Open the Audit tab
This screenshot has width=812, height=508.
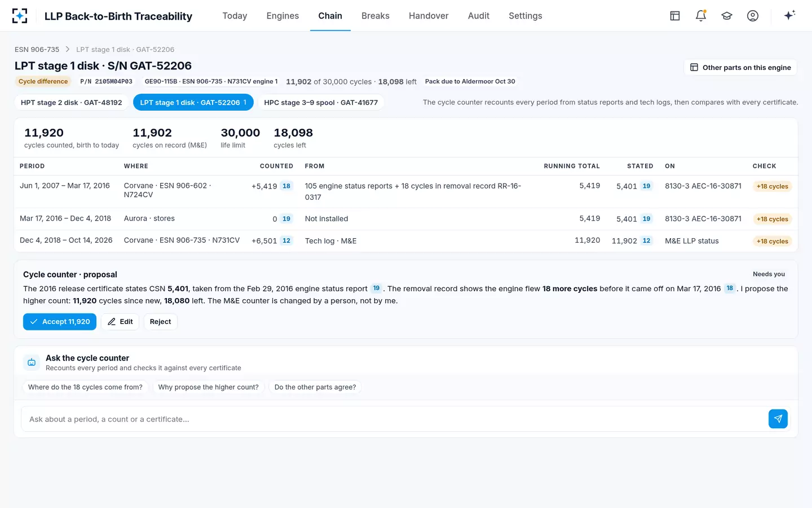point(479,16)
